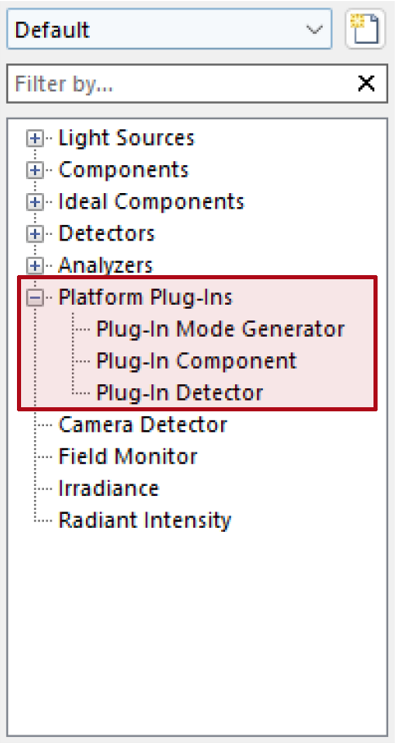This screenshot has width=395, height=743.
Task: Select the Analyzers label
Action: pos(105,266)
